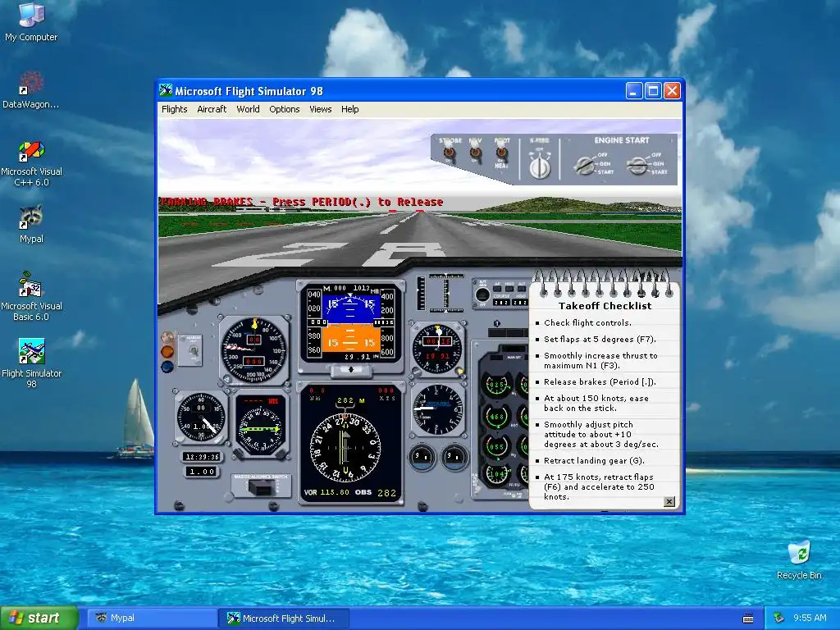Open Flight Simulator 98 desktop icon
The height and width of the screenshot is (630, 840).
[x=31, y=363]
